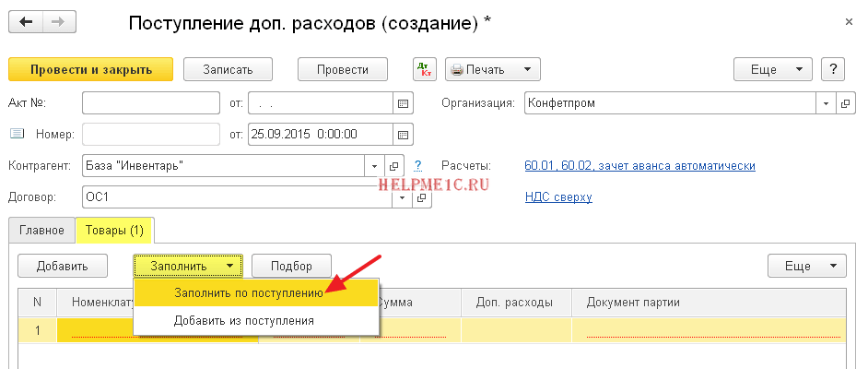Open the Договор item form icon
This screenshot has height=369, width=868.
pos(421,197)
